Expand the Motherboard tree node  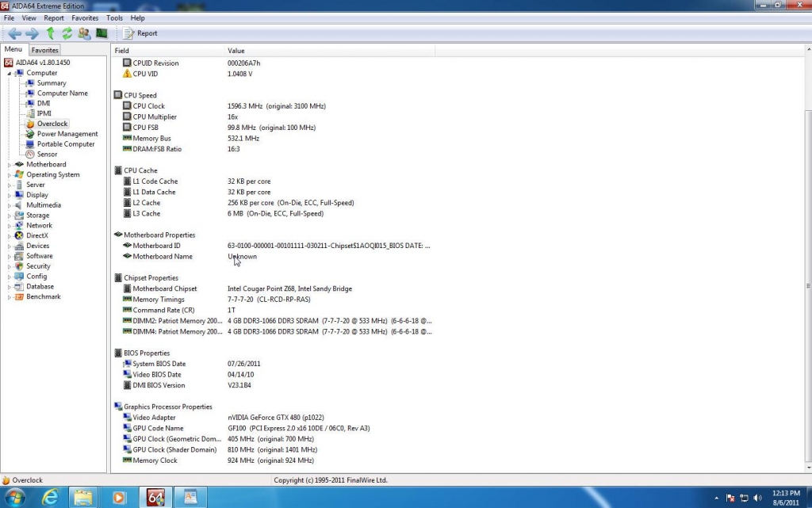[x=10, y=165]
